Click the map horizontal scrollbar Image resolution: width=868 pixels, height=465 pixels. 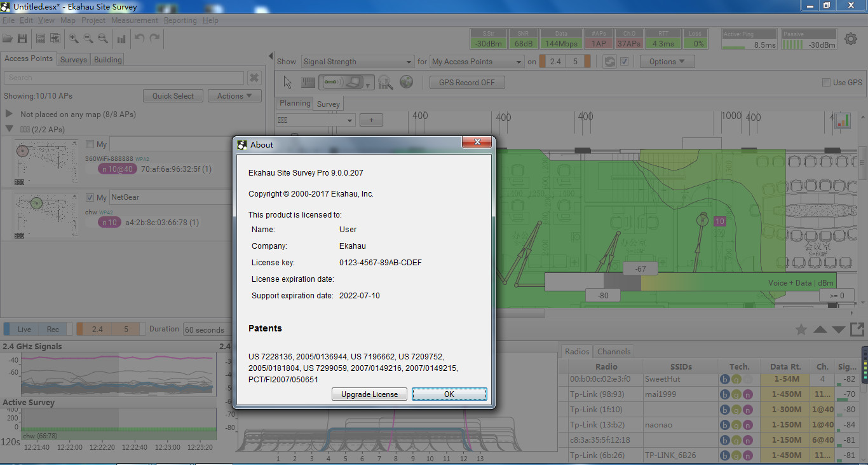click(520, 313)
